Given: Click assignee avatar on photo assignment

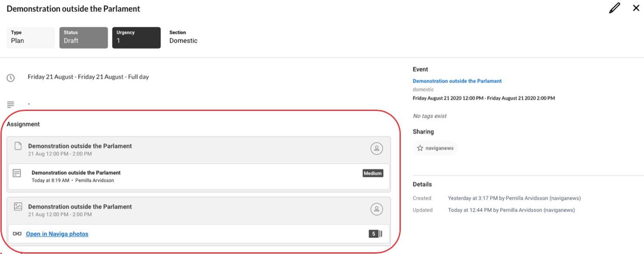Looking at the screenshot, I should click(376, 209).
